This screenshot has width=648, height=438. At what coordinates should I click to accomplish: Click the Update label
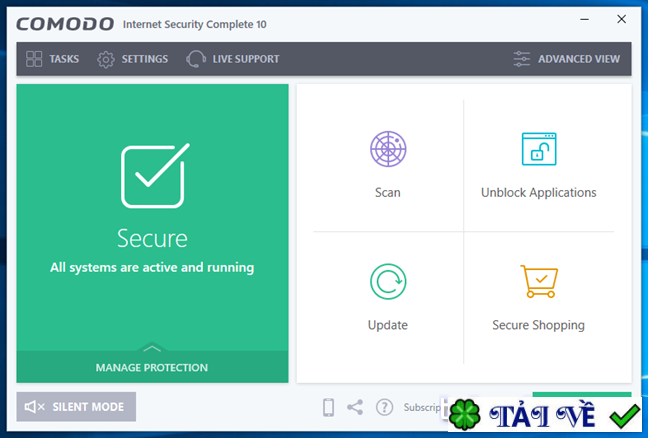(x=388, y=326)
